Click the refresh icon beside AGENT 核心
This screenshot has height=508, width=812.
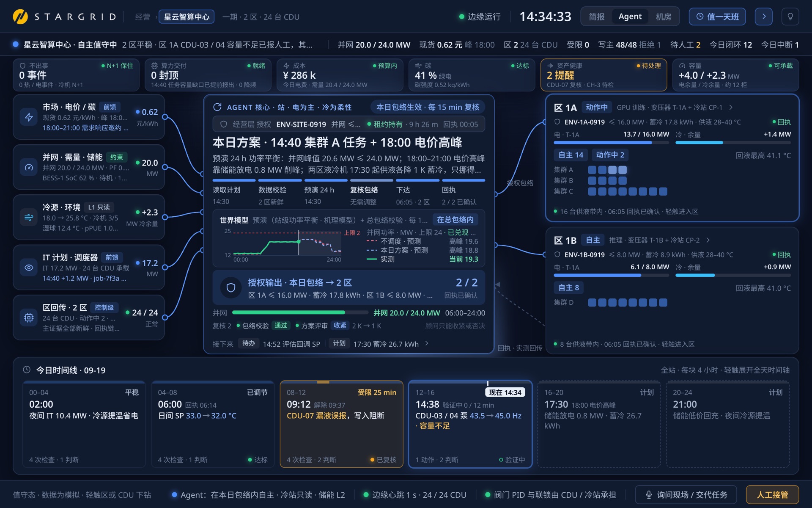point(217,107)
